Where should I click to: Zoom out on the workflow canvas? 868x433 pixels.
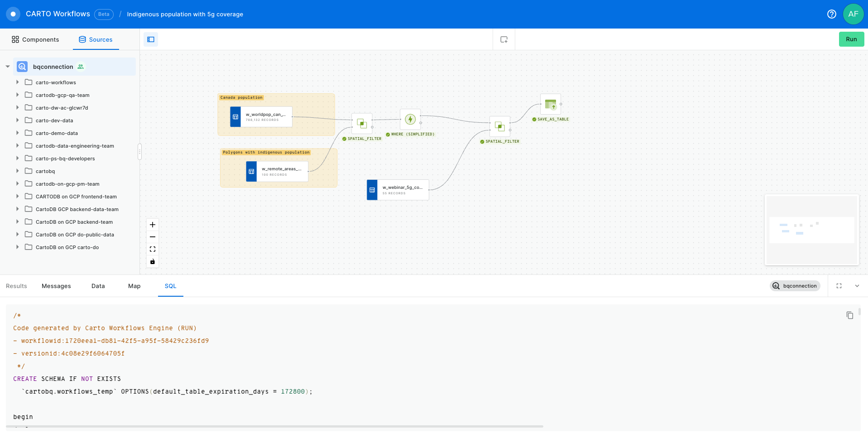coord(153,237)
